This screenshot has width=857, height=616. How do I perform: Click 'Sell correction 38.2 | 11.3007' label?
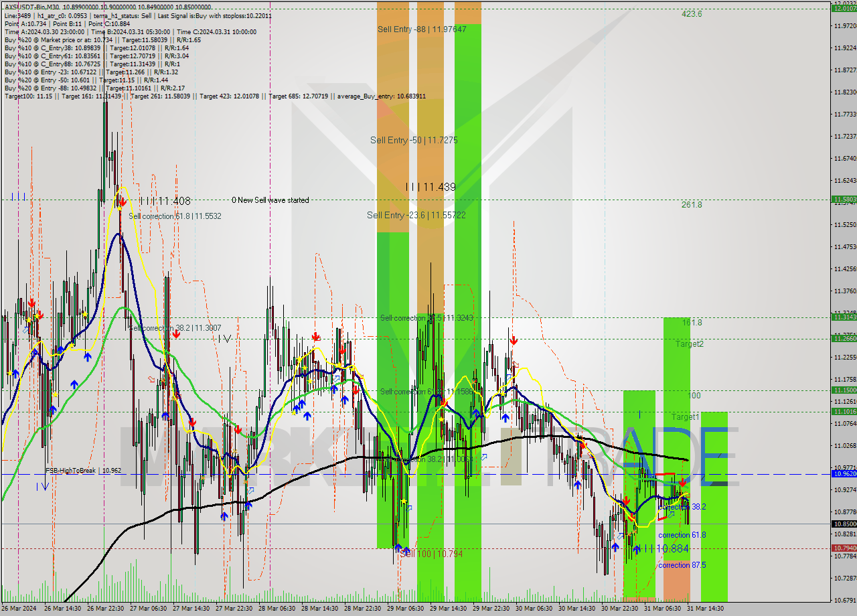pyautogui.click(x=175, y=328)
